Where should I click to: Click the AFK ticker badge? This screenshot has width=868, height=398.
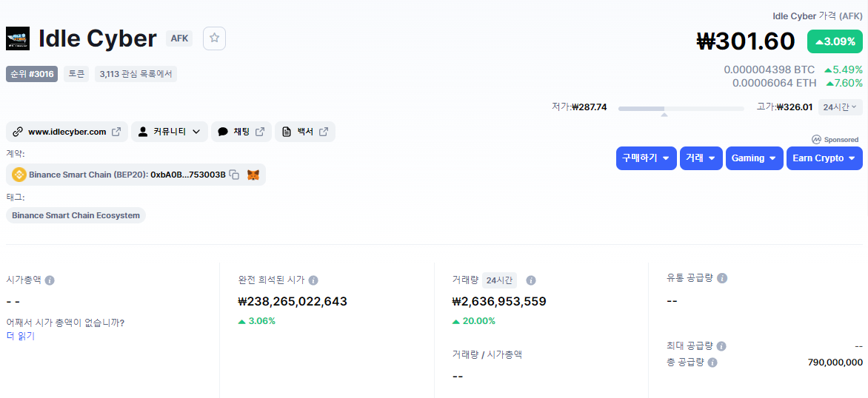[179, 38]
